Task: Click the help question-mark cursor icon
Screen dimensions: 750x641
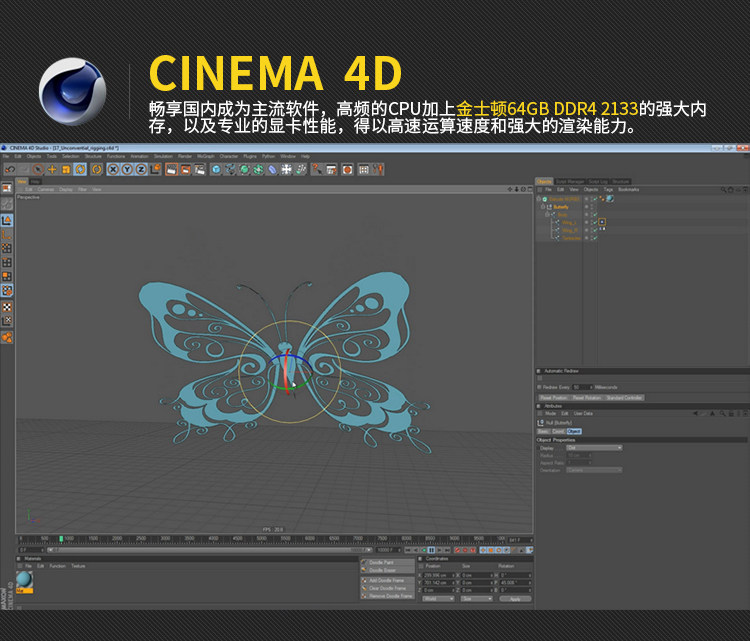Action: click(x=316, y=169)
